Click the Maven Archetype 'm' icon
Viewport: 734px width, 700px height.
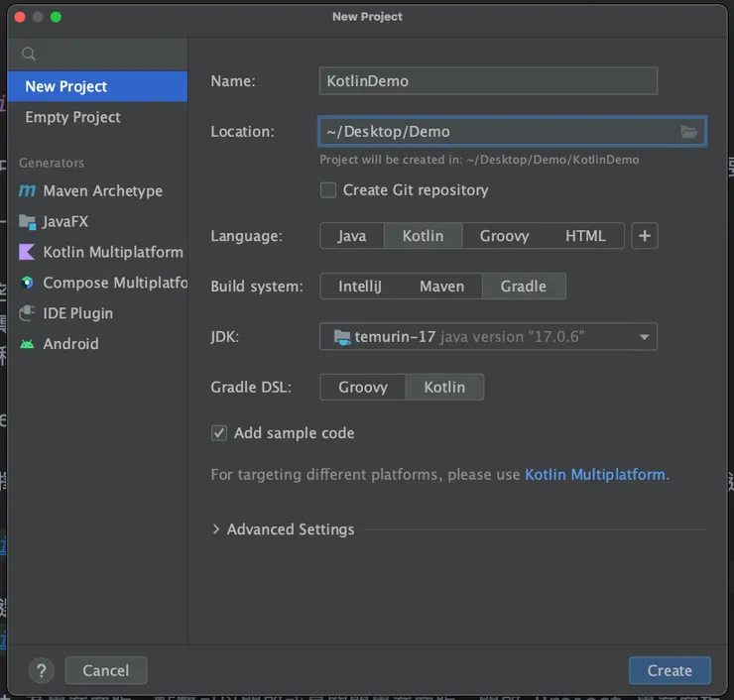(x=27, y=190)
